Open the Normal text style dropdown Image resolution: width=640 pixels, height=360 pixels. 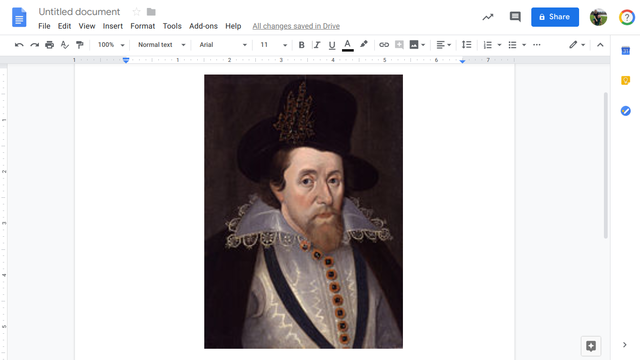161,45
